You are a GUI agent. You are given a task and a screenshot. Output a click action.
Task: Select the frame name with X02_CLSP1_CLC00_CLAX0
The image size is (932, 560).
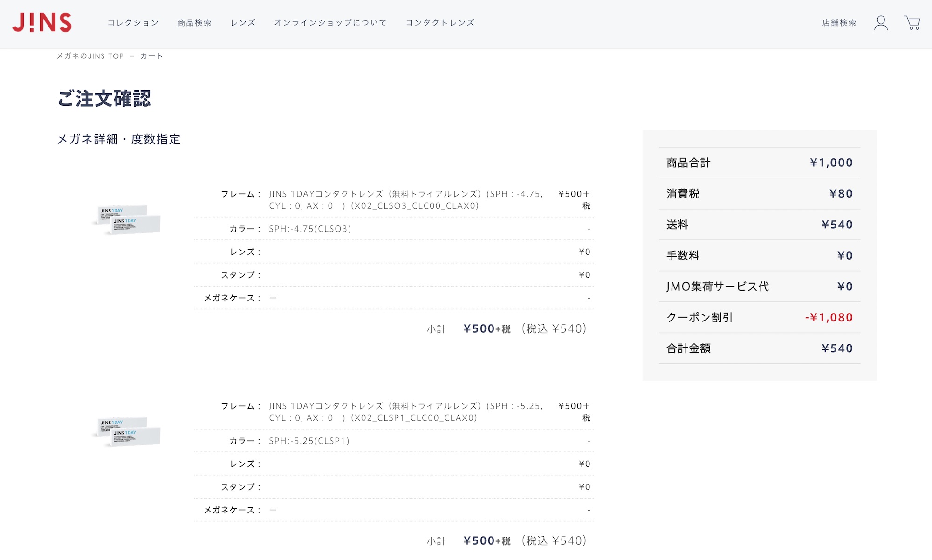406,412
